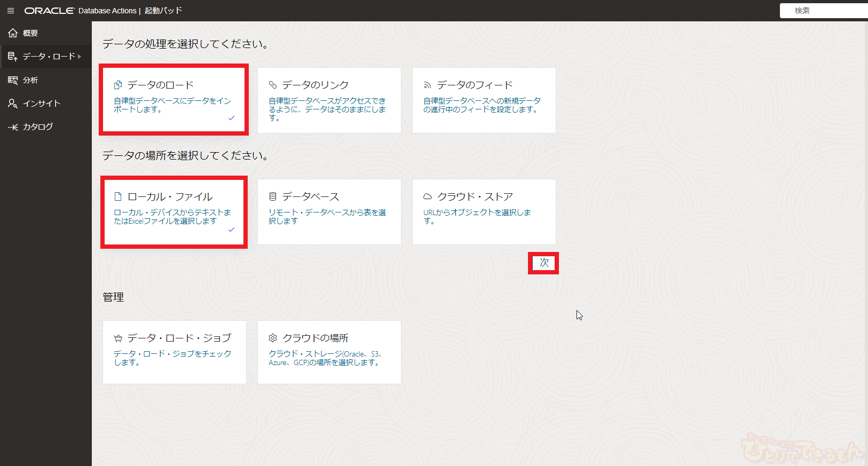Click the 次 button
868x466 pixels.
(x=544, y=263)
